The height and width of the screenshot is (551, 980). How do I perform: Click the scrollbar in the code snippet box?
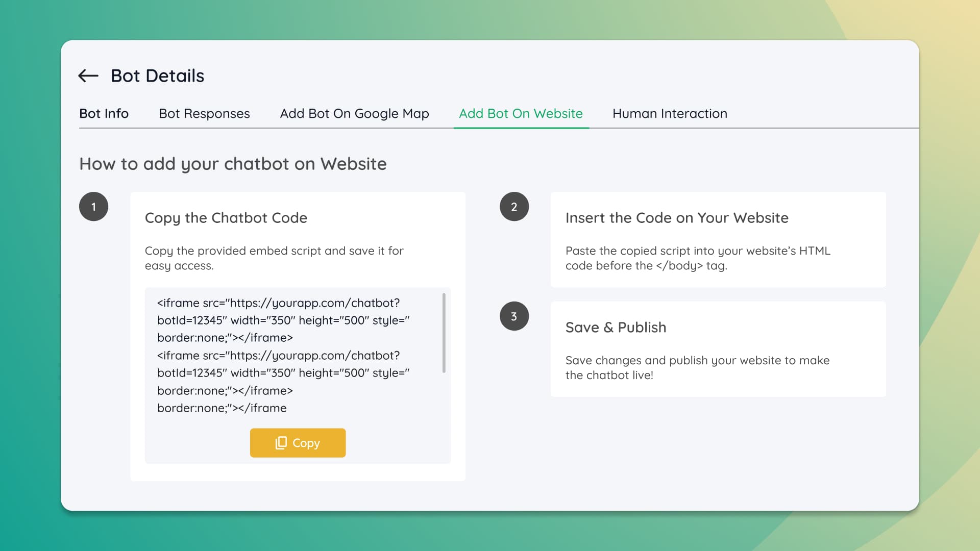click(444, 332)
